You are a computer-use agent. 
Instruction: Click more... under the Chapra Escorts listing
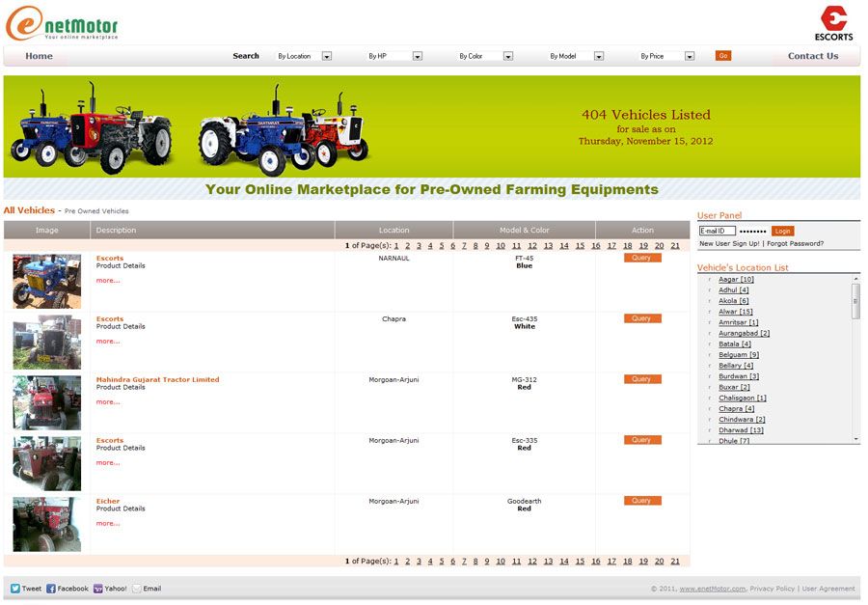pos(108,342)
